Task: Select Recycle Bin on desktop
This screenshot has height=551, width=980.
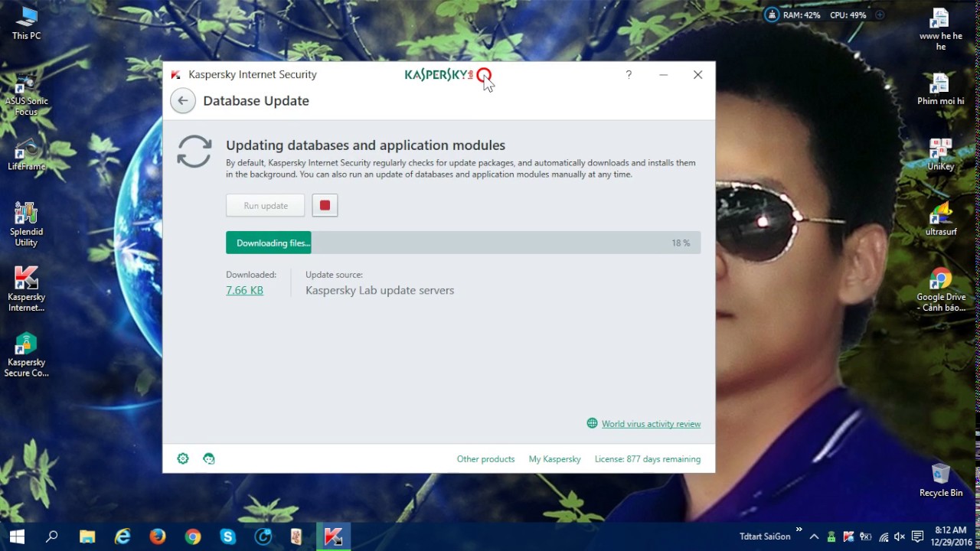Action: click(x=941, y=480)
